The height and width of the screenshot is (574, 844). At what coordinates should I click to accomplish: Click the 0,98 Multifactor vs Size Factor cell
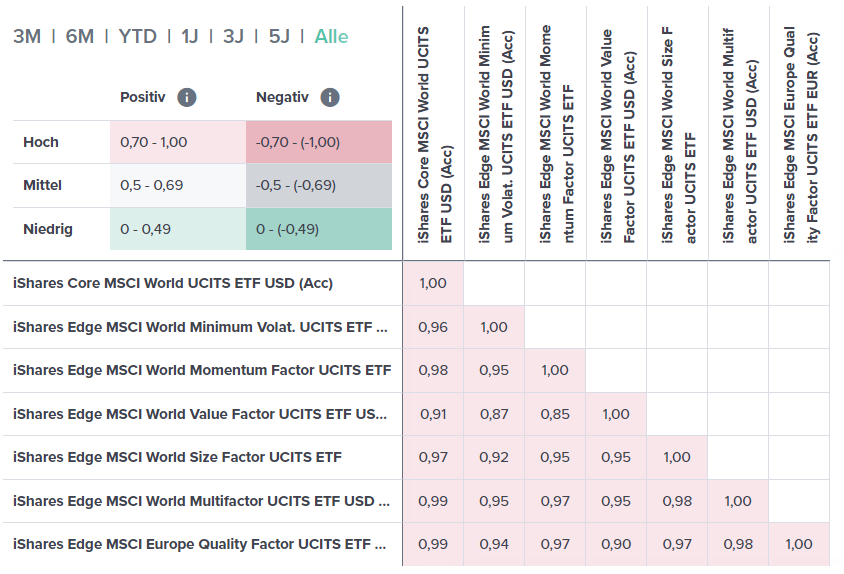677,501
